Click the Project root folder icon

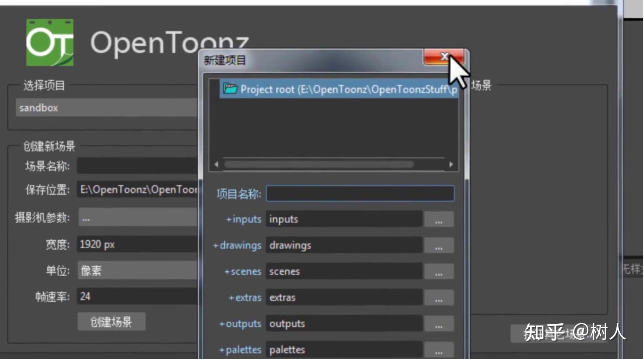point(230,88)
